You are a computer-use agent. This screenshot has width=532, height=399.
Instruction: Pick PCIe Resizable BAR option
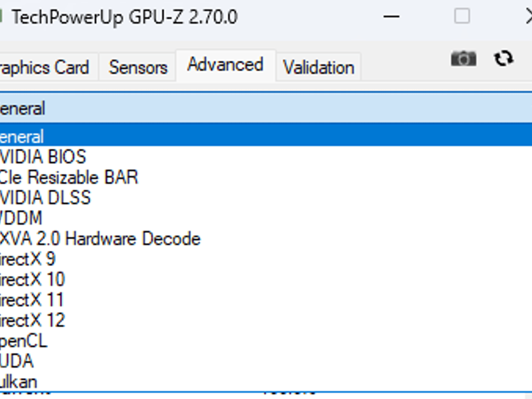[x=266, y=177]
